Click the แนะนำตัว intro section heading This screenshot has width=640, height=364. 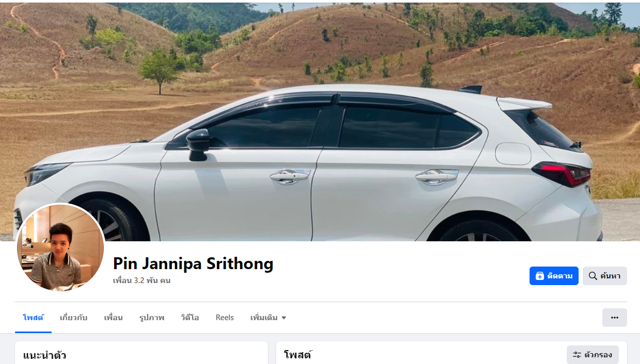pos(44,355)
